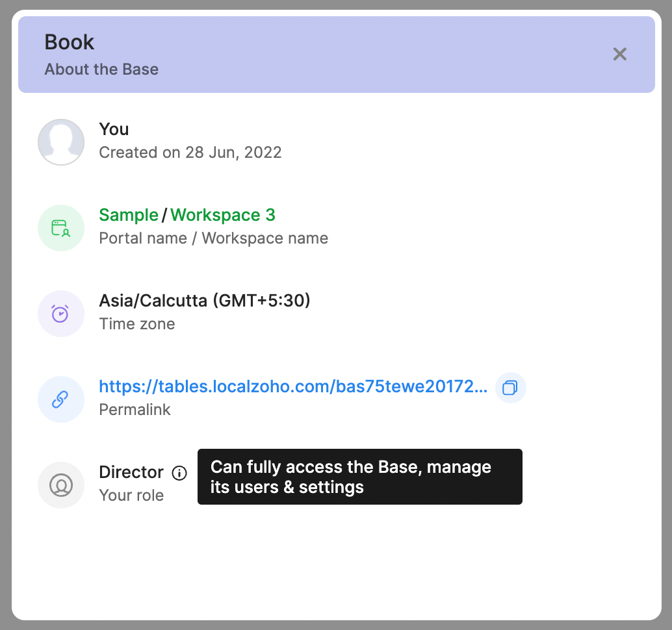Click the You creator name

114,129
